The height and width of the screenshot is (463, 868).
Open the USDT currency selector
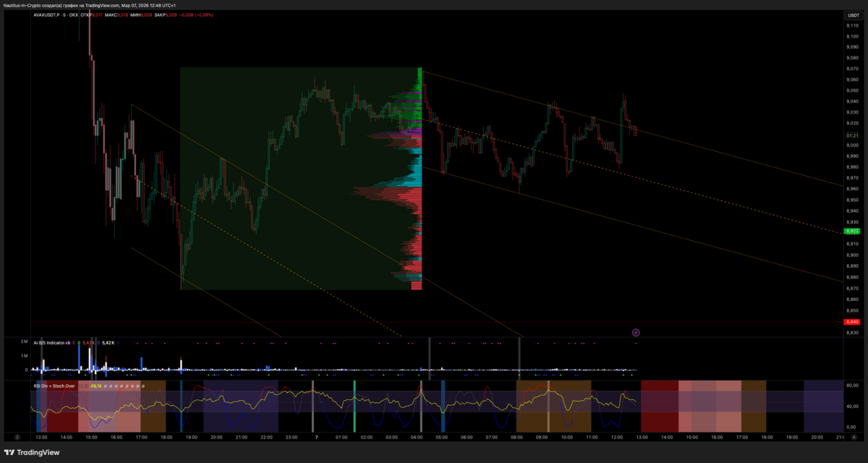pyautogui.click(x=852, y=15)
